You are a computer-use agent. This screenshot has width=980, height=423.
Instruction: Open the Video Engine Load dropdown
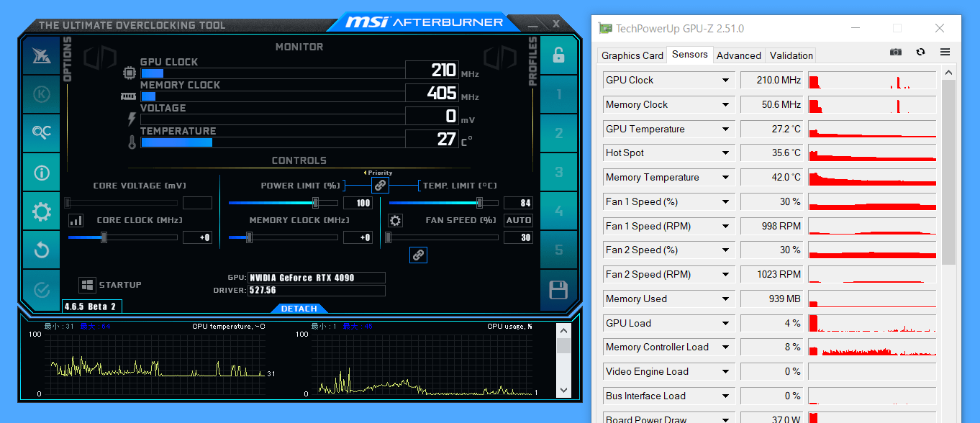[725, 372]
